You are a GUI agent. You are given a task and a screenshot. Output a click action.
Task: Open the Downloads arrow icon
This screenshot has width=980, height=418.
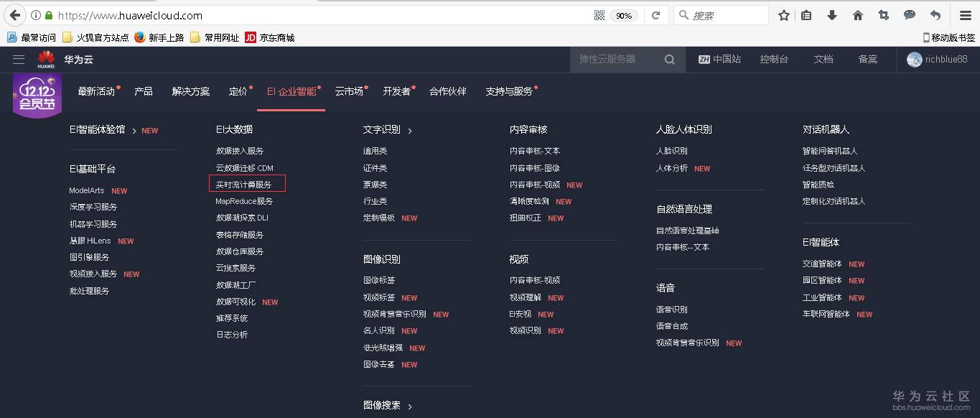(x=831, y=14)
